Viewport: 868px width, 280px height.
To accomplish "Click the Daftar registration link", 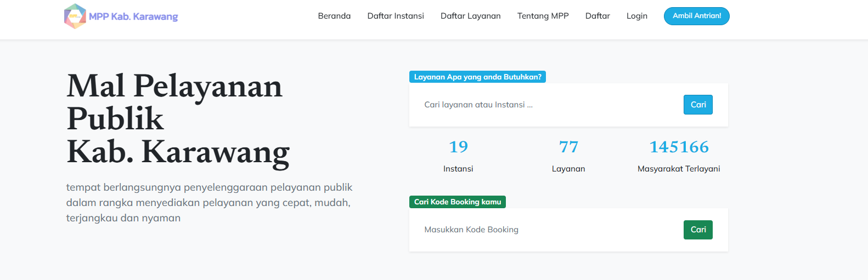I will point(598,16).
